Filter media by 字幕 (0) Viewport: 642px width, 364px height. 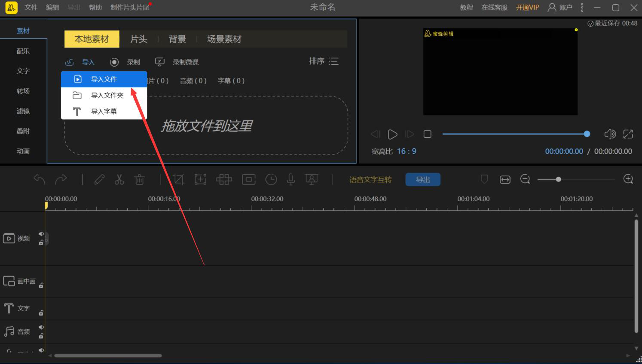pyautogui.click(x=231, y=81)
